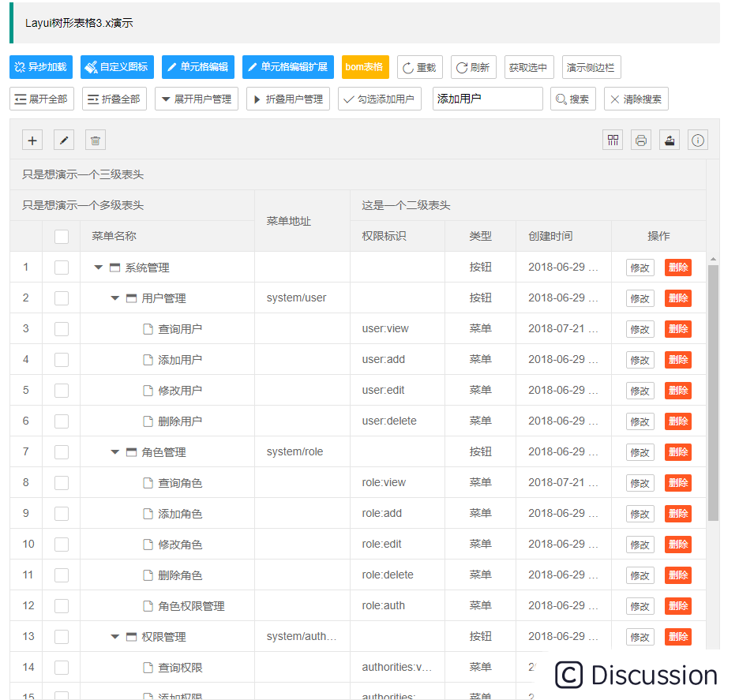The height and width of the screenshot is (700, 739).
Task: Click red 删除 button in role:auth row
Action: point(678,606)
